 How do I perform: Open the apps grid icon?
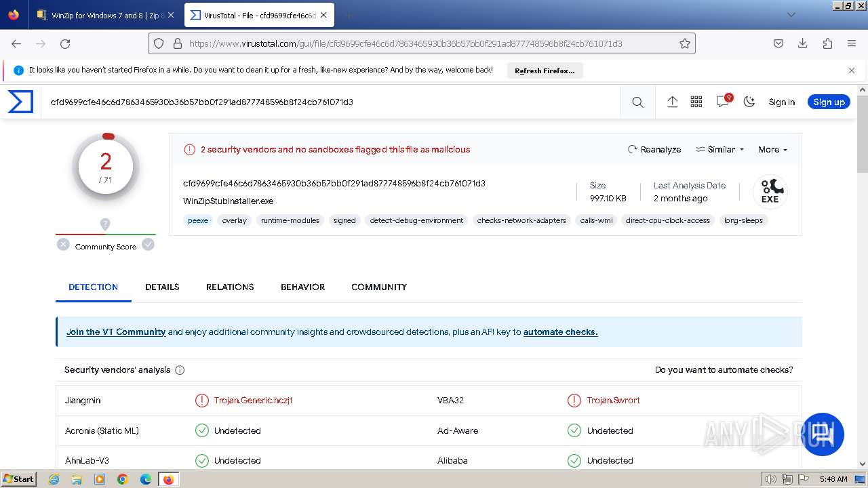[696, 102]
